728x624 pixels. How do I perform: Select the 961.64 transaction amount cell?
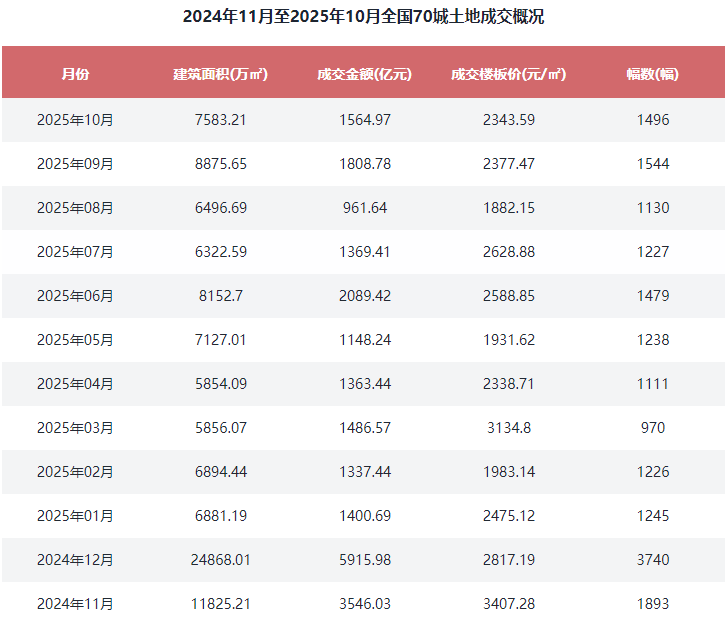(364, 208)
